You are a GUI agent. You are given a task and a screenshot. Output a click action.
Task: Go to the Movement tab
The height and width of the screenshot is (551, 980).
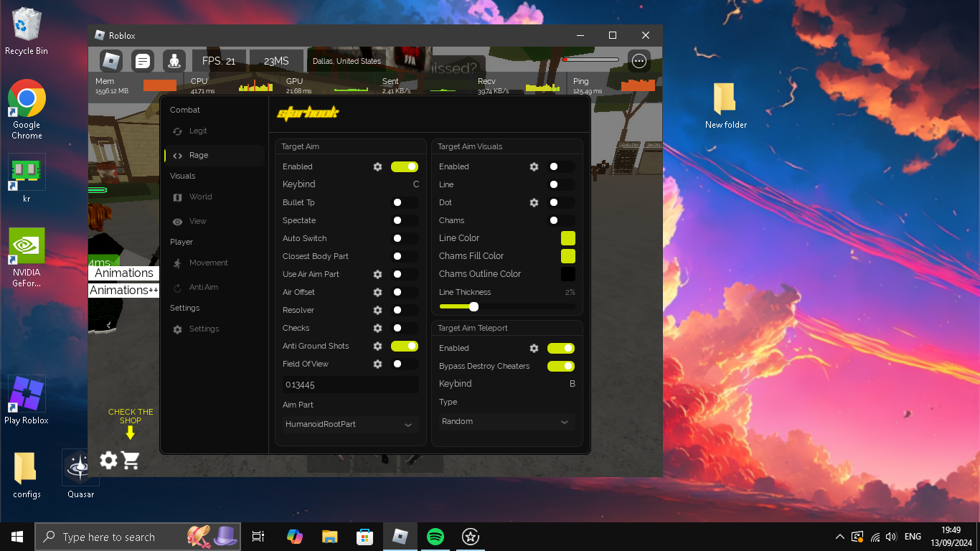214,263
